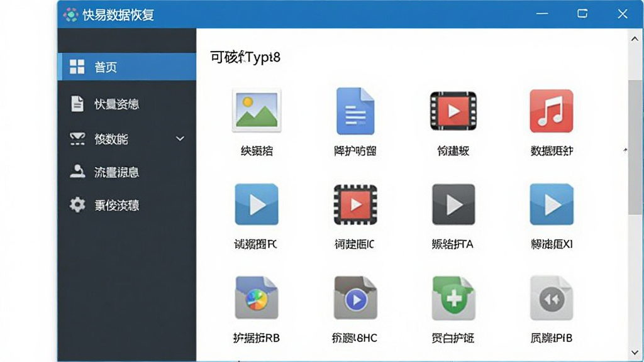Open the picture landscape photo icon
Viewport: 644px width, 362px height.
[257, 111]
